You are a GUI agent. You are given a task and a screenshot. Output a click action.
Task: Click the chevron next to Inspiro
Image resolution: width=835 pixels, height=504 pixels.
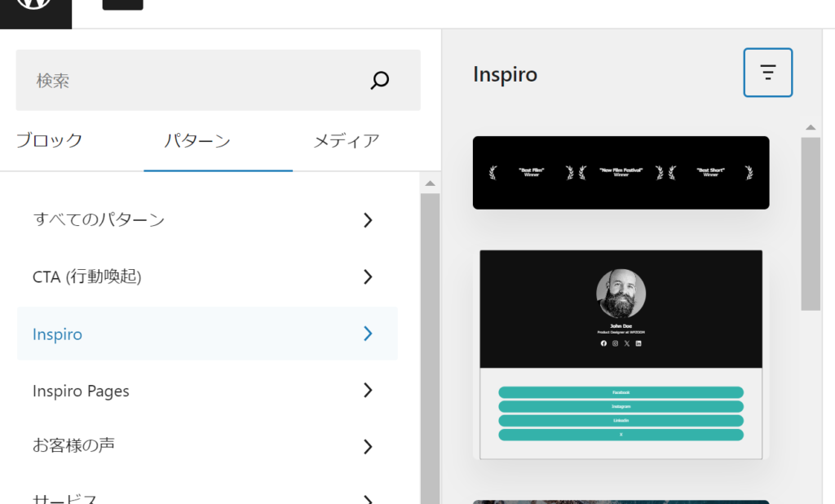368,334
